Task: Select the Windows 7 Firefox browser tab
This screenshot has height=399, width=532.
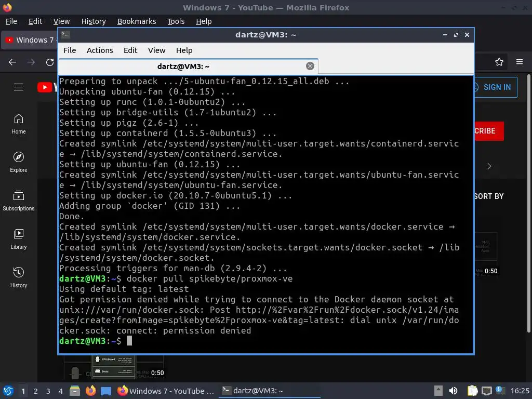Action: click(30, 40)
